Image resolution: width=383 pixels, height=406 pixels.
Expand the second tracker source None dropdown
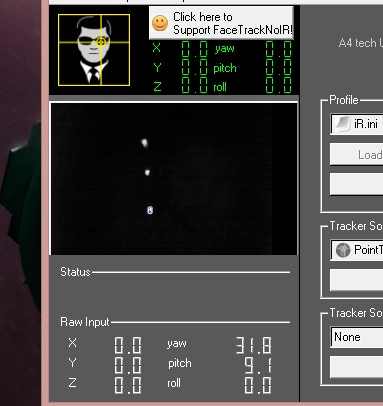click(x=357, y=337)
